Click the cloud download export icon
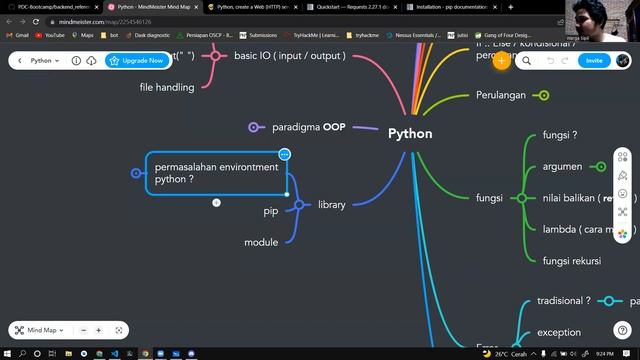This screenshot has height=360, width=640. [x=91, y=60]
